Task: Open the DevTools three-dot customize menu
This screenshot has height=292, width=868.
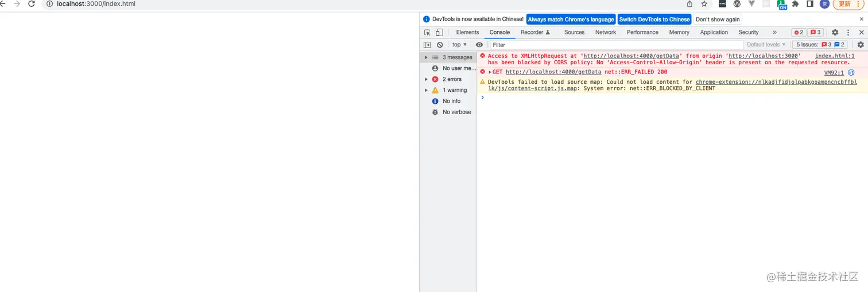Action: pyautogui.click(x=848, y=33)
